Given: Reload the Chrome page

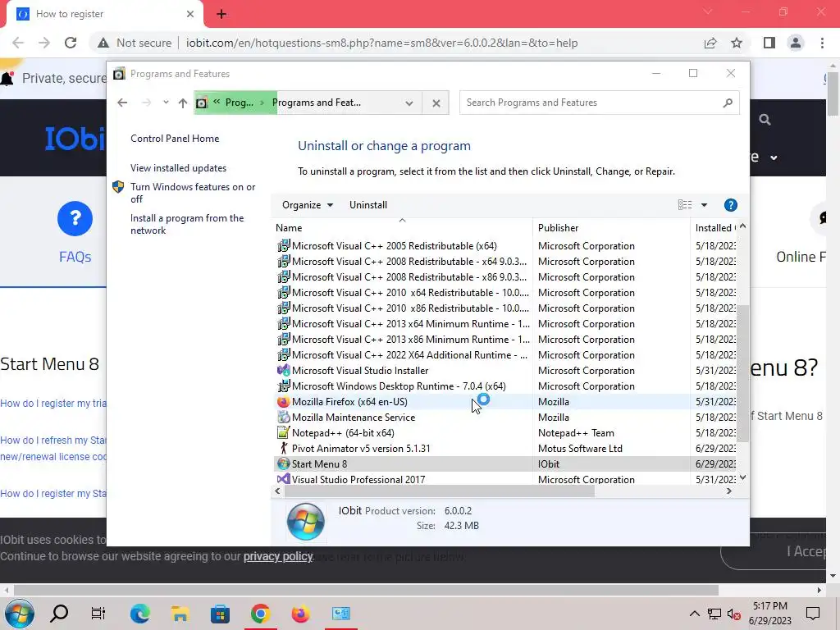Looking at the screenshot, I should coord(71,43).
